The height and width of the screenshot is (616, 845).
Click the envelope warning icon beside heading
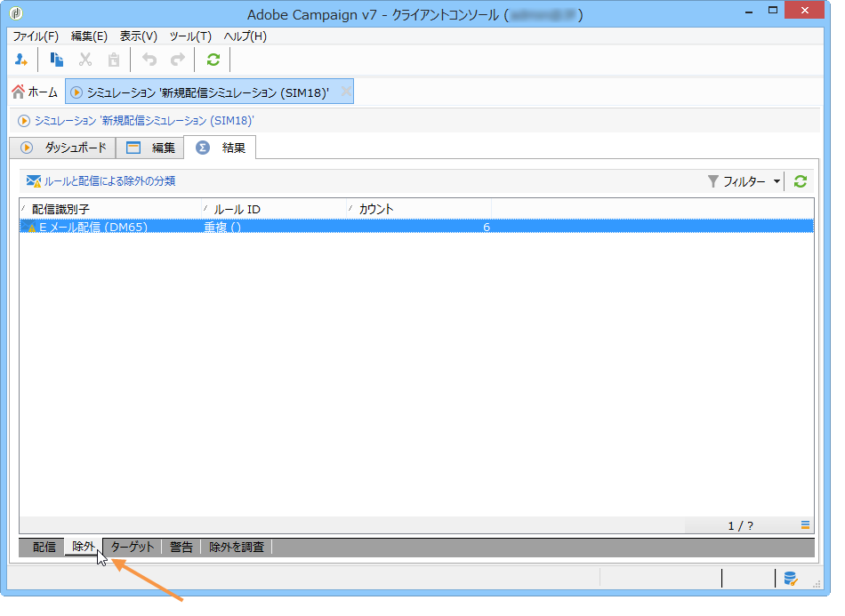coord(34,181)
